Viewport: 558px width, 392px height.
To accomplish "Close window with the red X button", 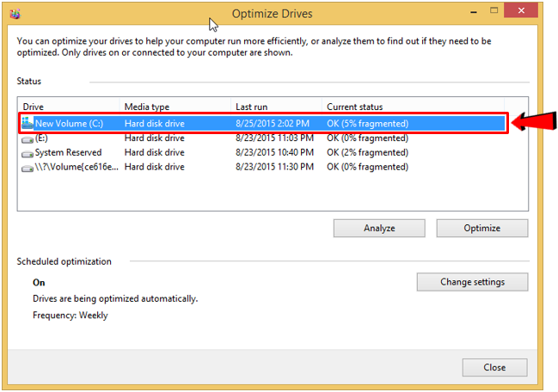I will (521, 10).
